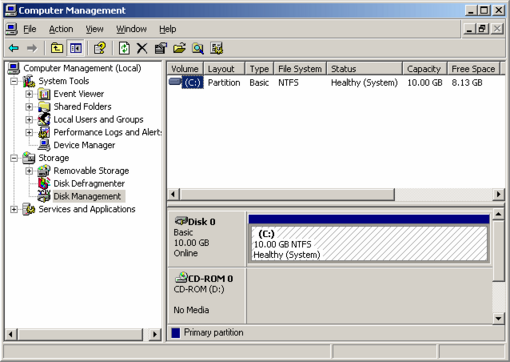Expand the Event Viewer tree node
Screen dimensions: 510x362
[x=29, y=94]
